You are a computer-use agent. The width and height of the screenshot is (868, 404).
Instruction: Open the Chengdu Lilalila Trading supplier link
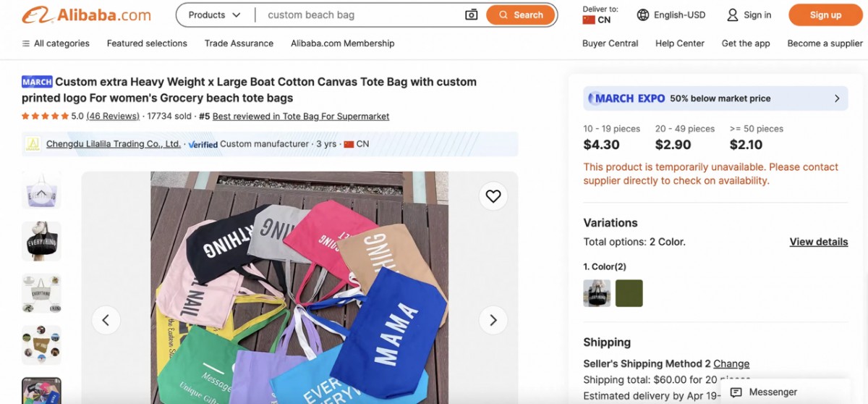point(114,144)
